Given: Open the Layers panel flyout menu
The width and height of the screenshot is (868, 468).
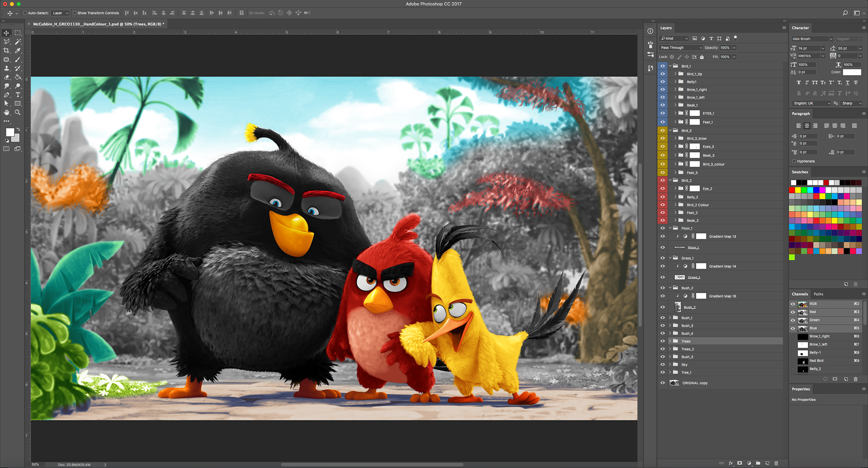Looking at the screenshot, I should pyautogui.click(x=784, y=28).
